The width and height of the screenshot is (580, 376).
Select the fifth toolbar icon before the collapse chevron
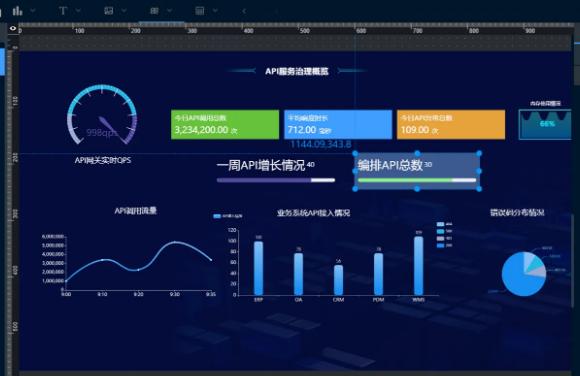[200, 11]
